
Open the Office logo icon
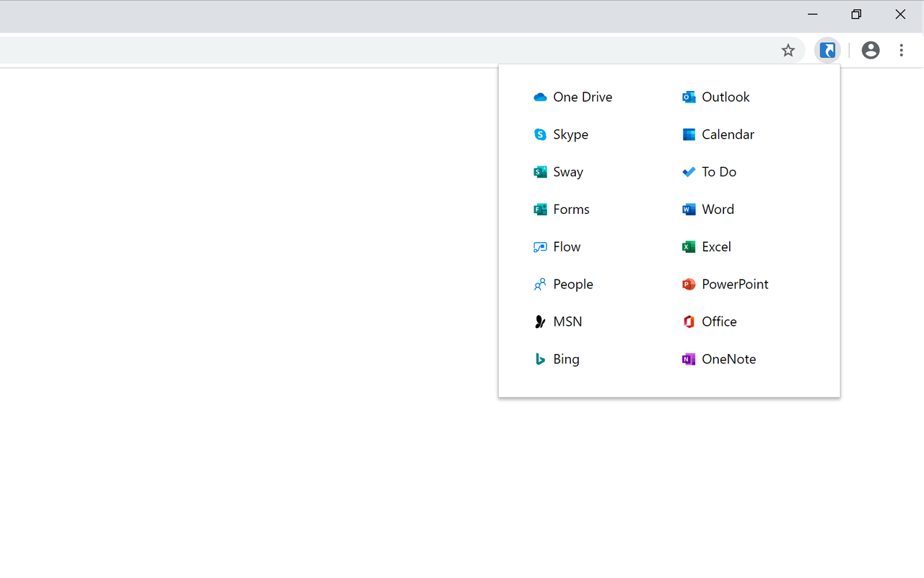tap(689, 322)
